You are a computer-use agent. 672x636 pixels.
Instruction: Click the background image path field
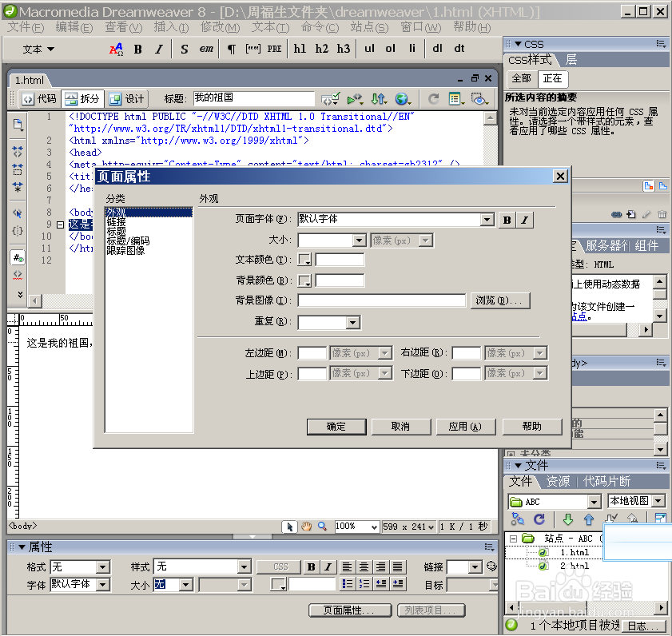point(381,301)
